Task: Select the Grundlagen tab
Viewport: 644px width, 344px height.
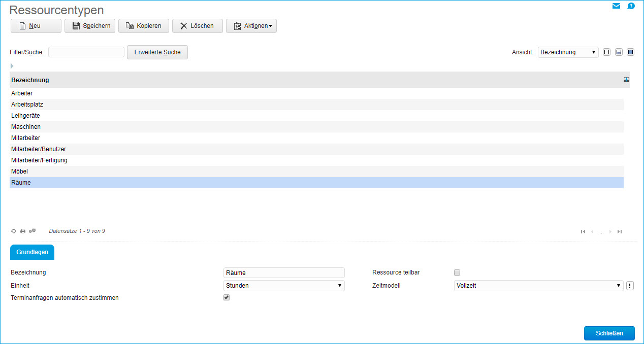Action: click(x=32, y=252)
